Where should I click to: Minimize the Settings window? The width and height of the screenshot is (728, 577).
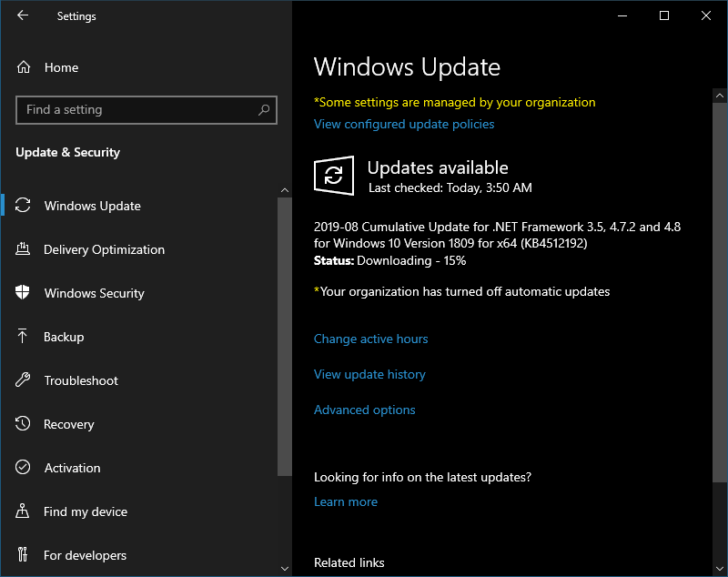point(622,15)
